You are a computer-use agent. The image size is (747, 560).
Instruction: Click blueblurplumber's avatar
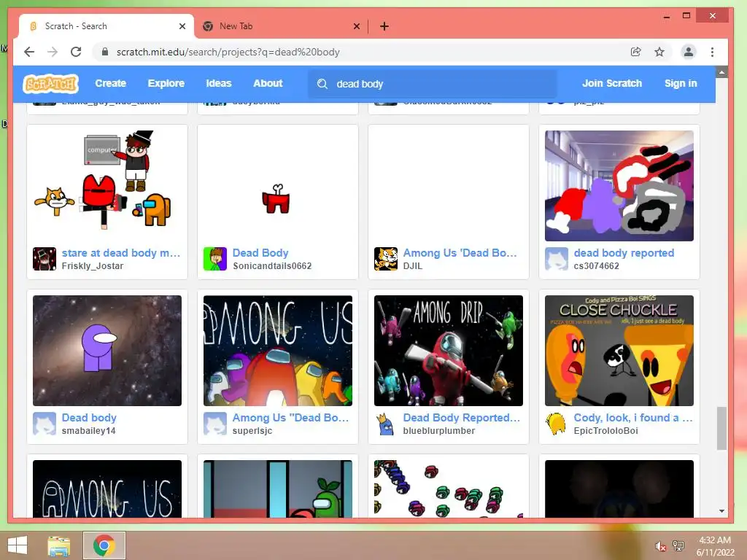tap(386, 424)
